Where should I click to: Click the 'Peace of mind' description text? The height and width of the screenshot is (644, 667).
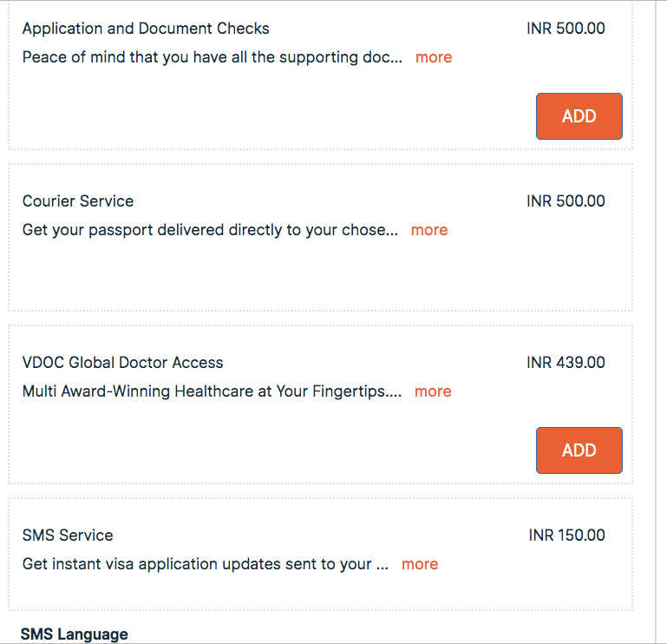coord(213,57)
